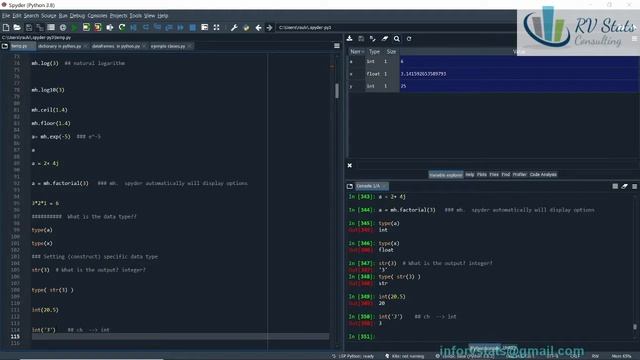Screen dimensions: 640x360
Task: Save the current file via toolbar
Action: [29, 27]
